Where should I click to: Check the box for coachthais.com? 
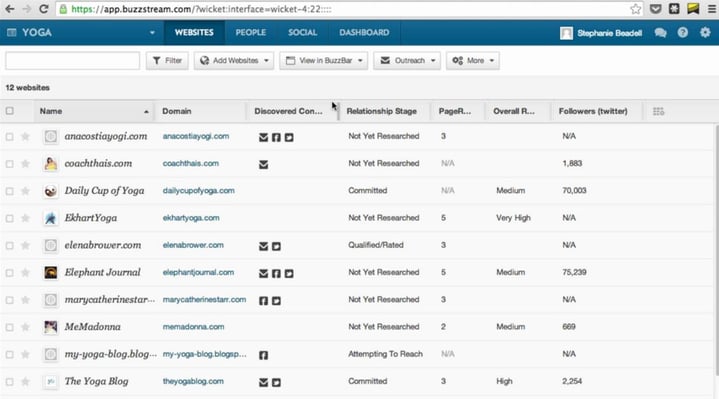(10, 164)
